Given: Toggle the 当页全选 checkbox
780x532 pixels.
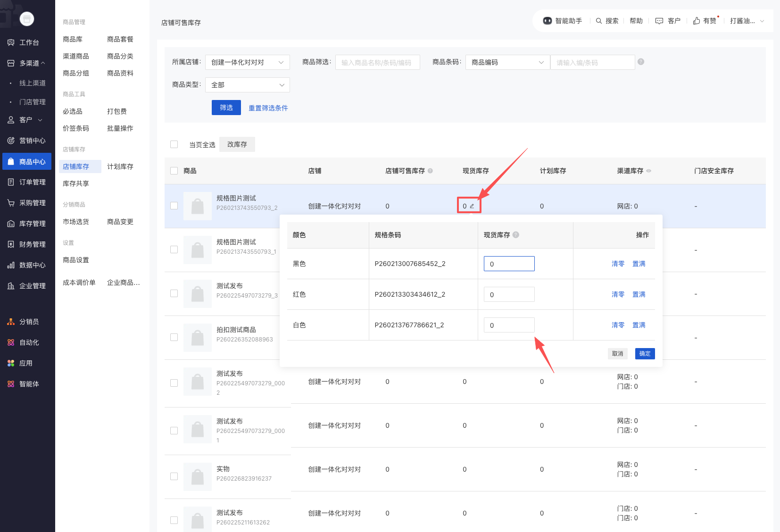Looking at the screenshot, I should (x=174, y=144).
